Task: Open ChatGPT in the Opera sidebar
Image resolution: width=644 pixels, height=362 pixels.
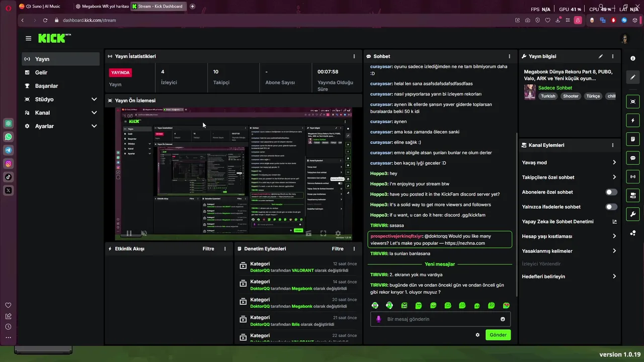Action: coord(9,123)
